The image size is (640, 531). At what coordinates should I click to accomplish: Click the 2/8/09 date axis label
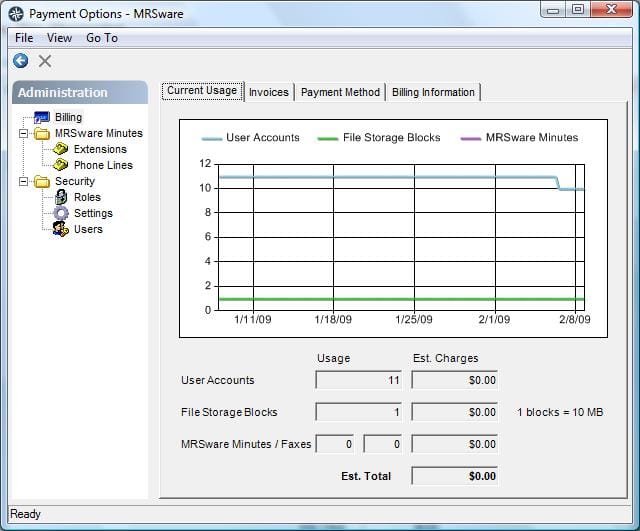(575, 319)
